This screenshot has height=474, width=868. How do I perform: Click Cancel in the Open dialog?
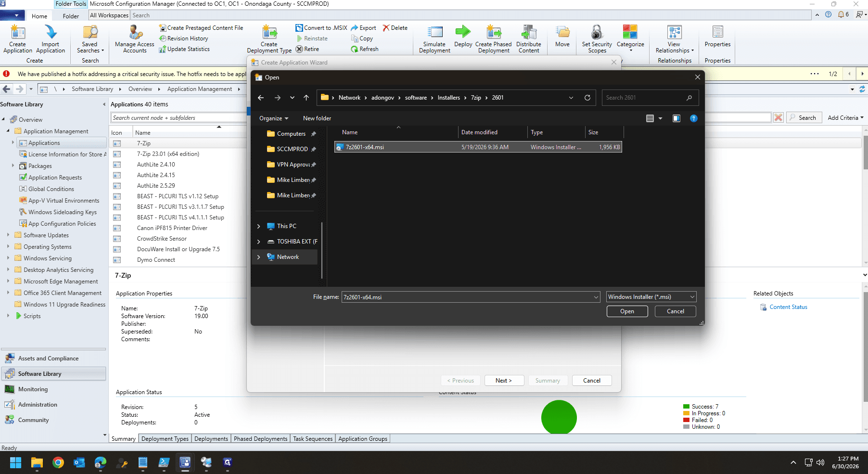tap(675, 311)
